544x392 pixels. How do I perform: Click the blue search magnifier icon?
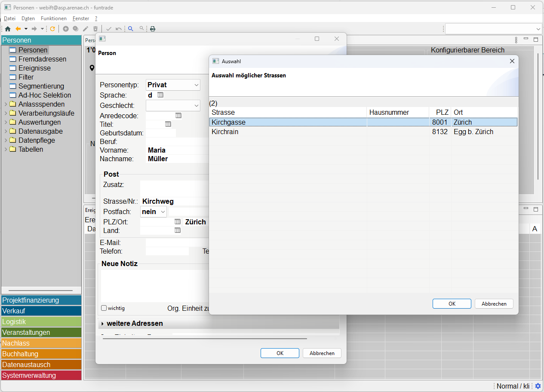coord(130,29)
